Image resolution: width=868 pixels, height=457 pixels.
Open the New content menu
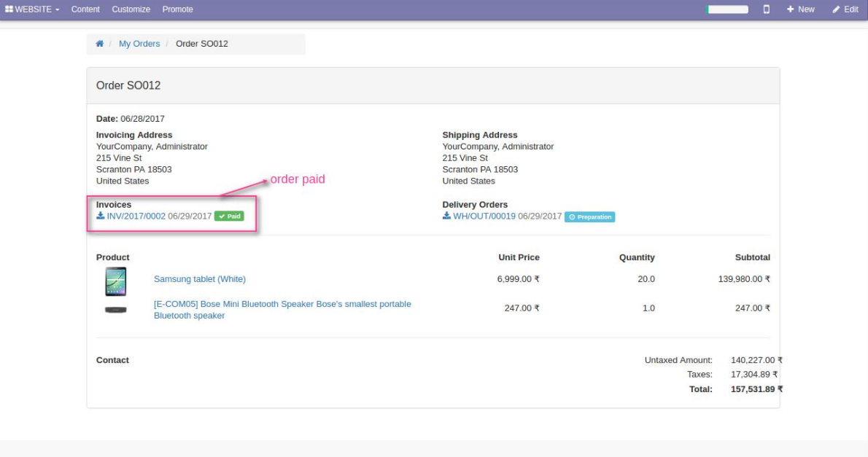(x=800, y=9)
